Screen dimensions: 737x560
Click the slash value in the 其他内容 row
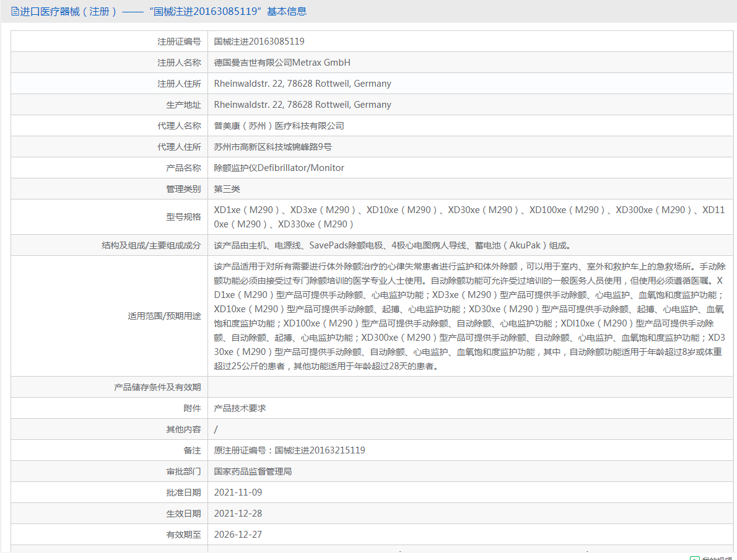pyautogui.click(x=216, y=429)
